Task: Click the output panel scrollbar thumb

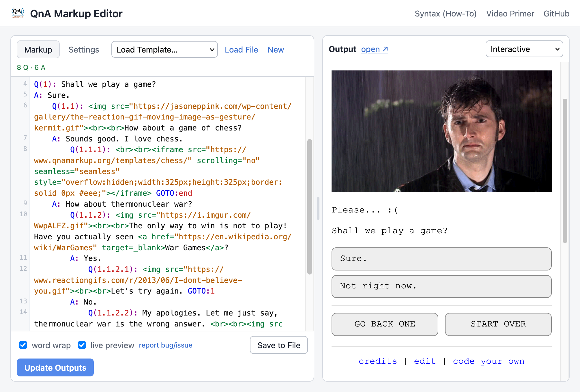Action: click(565, 171)
